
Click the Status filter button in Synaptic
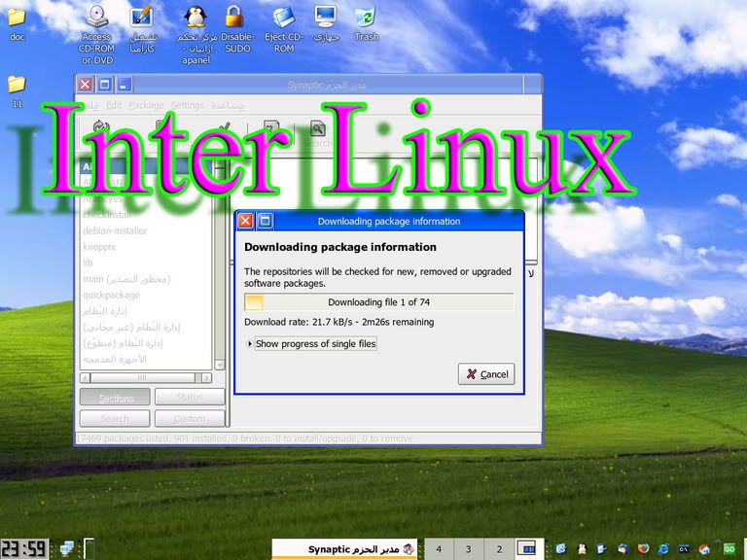[190, 397]
